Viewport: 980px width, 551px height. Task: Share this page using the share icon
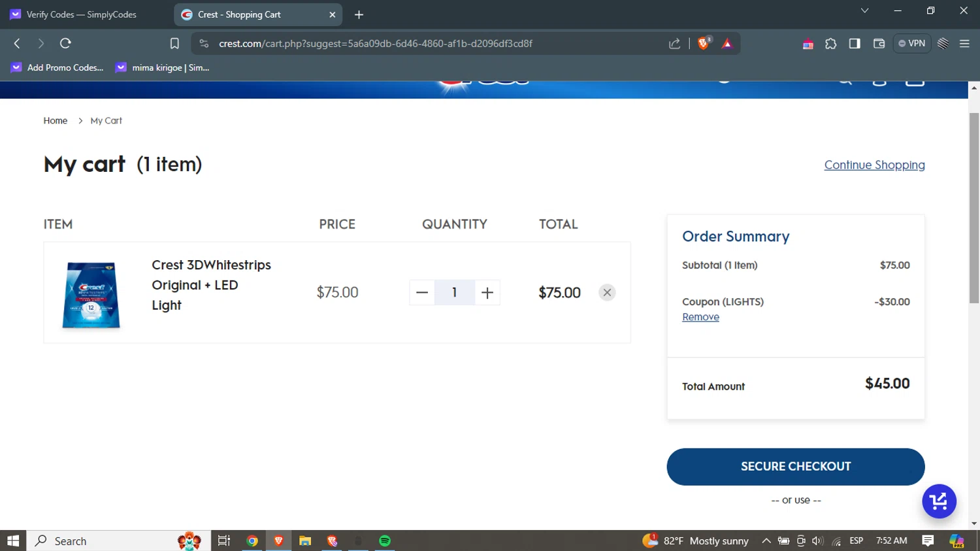pos(675,43)
